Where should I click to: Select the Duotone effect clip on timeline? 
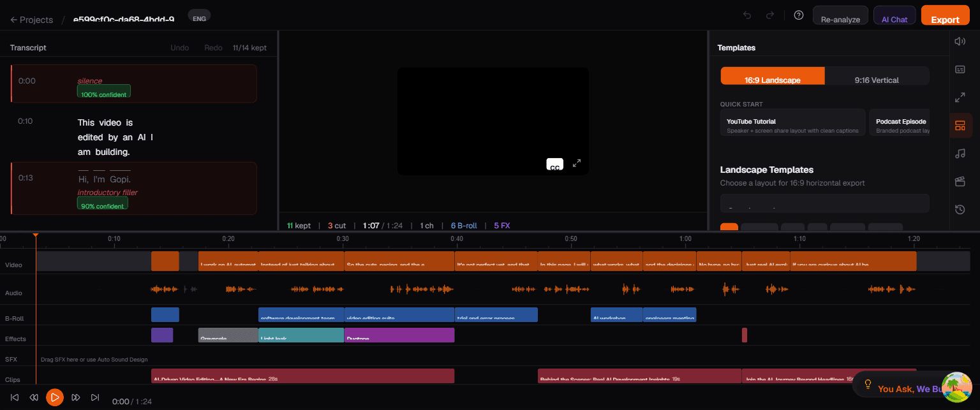click(399, 335)
